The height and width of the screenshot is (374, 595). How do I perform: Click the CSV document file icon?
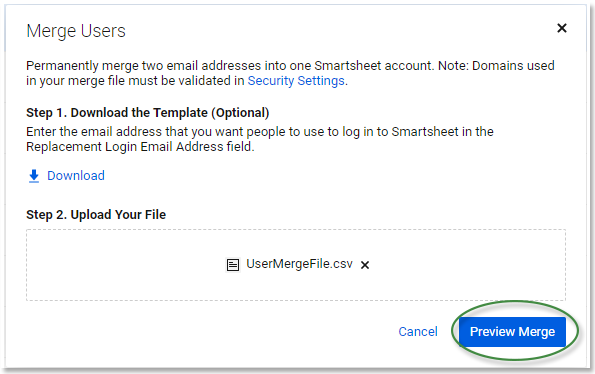click(233, 265)
